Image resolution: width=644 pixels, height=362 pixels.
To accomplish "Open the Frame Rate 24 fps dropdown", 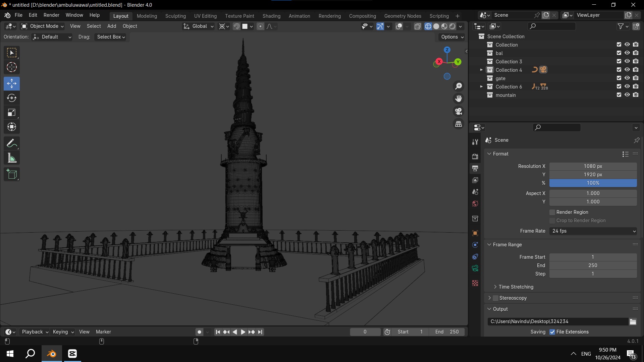I will (593, 231).
